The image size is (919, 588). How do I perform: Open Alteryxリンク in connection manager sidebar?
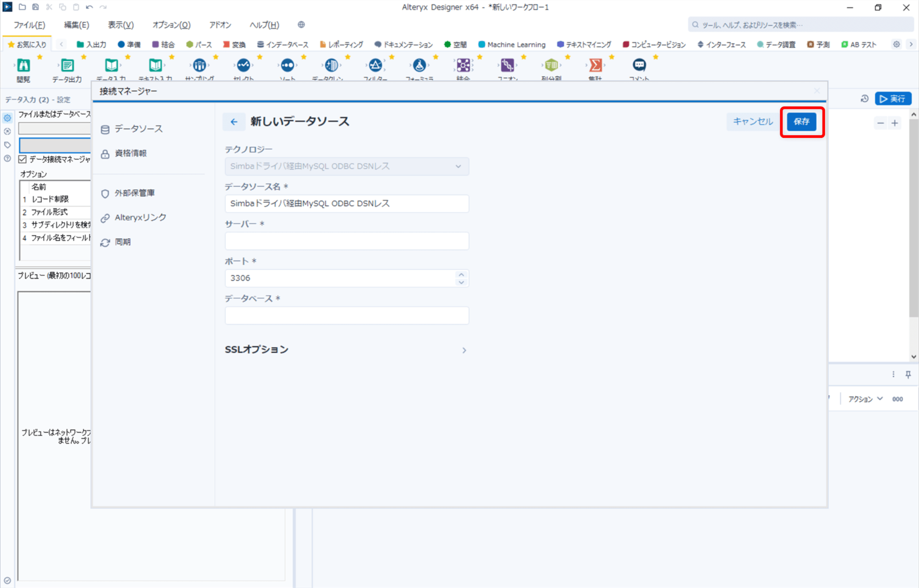pyautogui.click(x=134, y=218)
